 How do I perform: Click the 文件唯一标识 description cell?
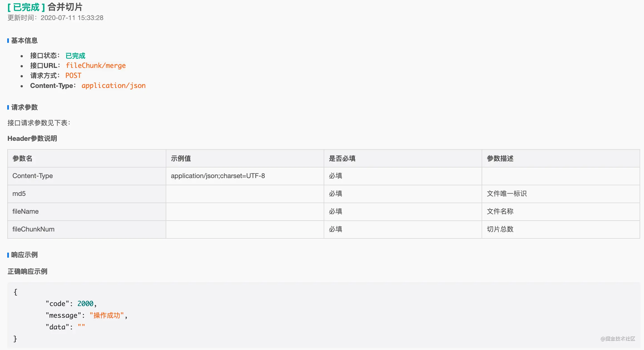tap(507, 194)
